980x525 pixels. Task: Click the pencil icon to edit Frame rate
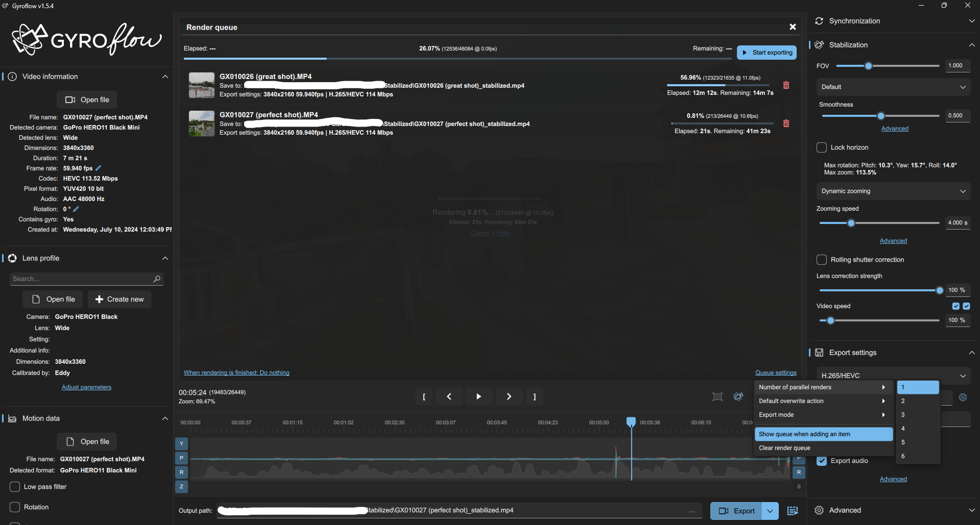[x=98, y=168]
